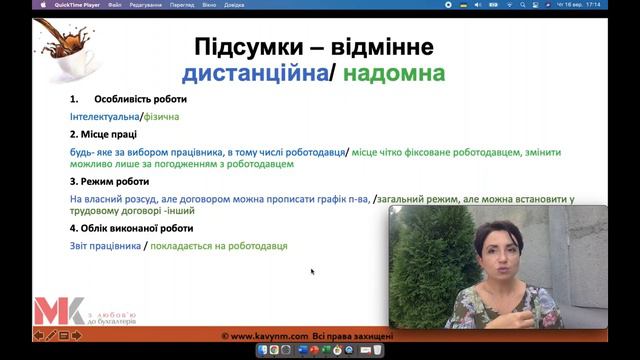This screenshot has height=360, width=640.
Task: Check the battery status icon
Action: coord(493,5)
